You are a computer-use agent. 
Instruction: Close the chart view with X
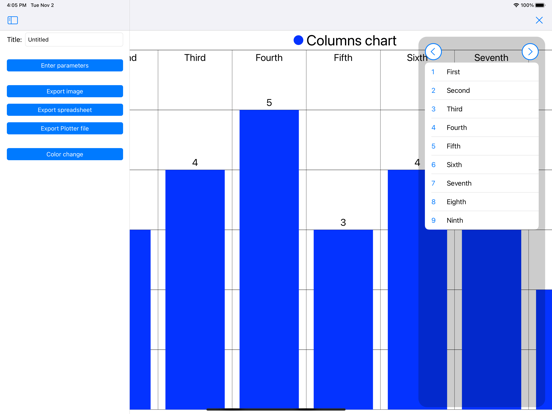coord(539,20)
